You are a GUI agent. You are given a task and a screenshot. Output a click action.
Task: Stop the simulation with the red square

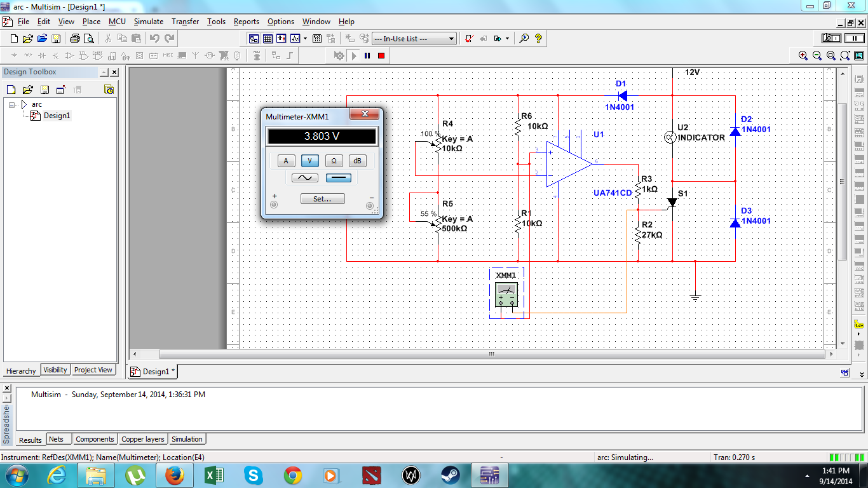pos(381,56)
